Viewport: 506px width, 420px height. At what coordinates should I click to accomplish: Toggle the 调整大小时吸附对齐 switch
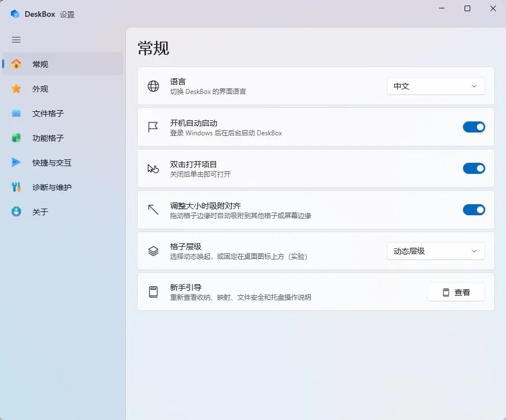(x=474, y=210)
